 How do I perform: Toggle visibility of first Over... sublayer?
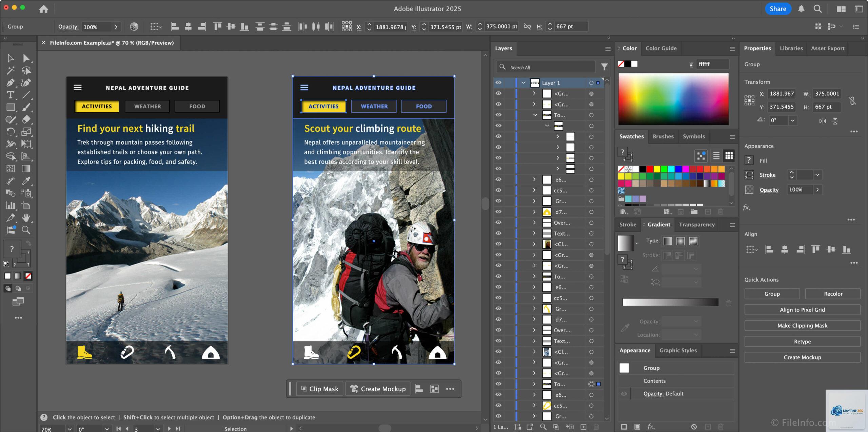point(498,222)
